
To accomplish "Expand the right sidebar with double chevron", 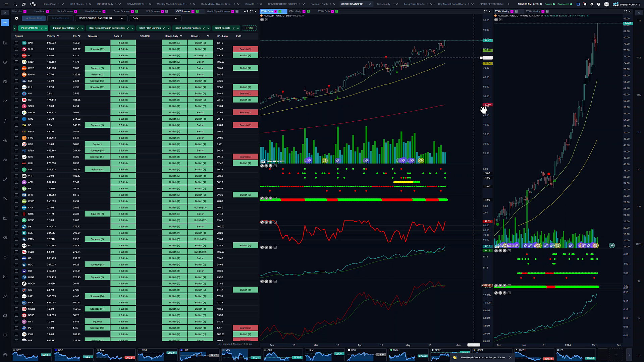I will tap(639, 13).
